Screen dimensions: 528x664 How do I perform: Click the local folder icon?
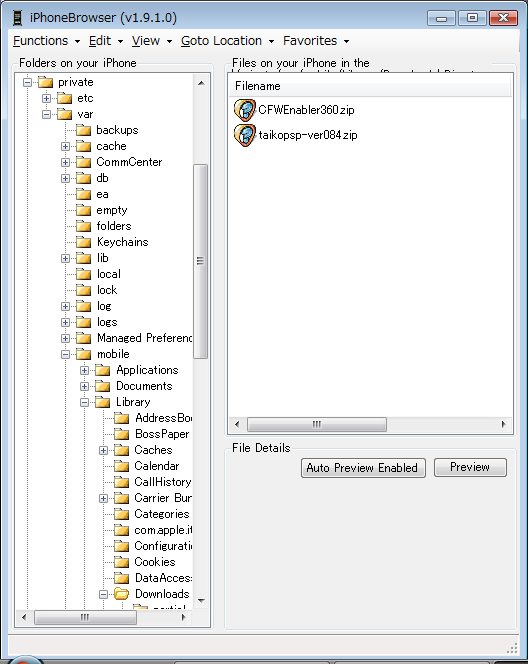(x=83, y=274)
